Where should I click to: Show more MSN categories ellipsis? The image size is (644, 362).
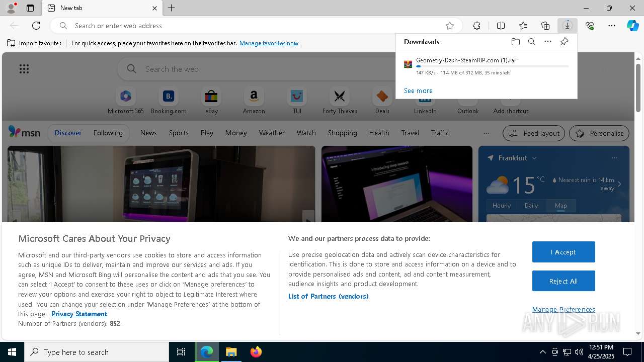click(486, 133)
